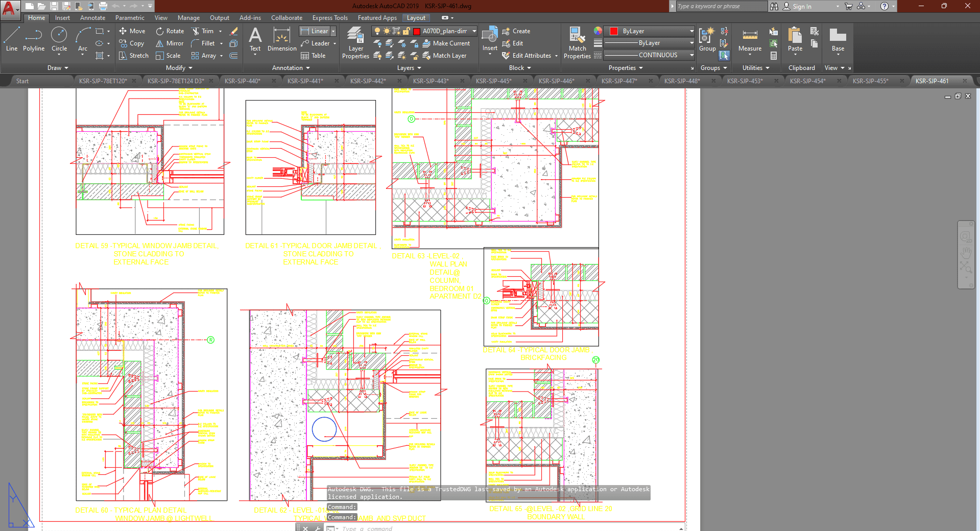The width and height of the screenshot is (980, 531).
Task: Switch to the Annotate ribbon tab
Action: [92, 18]
